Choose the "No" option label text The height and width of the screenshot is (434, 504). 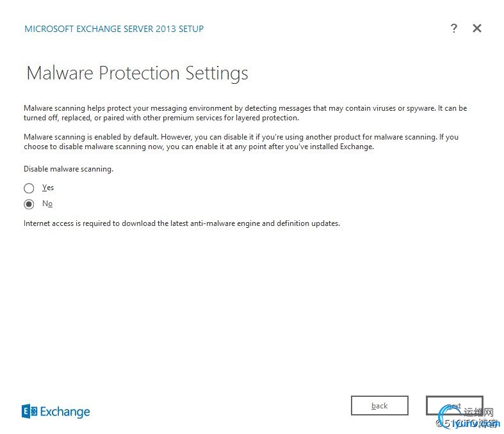click(47, 204)
